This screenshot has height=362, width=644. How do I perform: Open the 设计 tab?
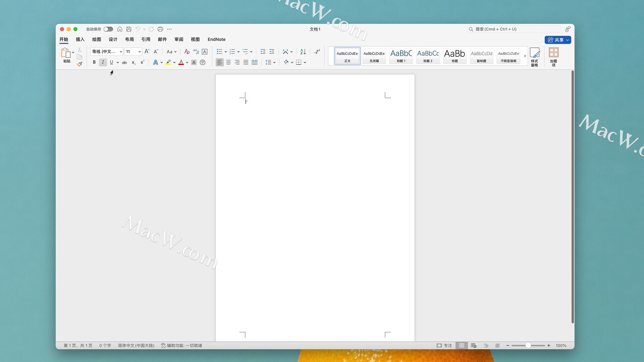113,40
